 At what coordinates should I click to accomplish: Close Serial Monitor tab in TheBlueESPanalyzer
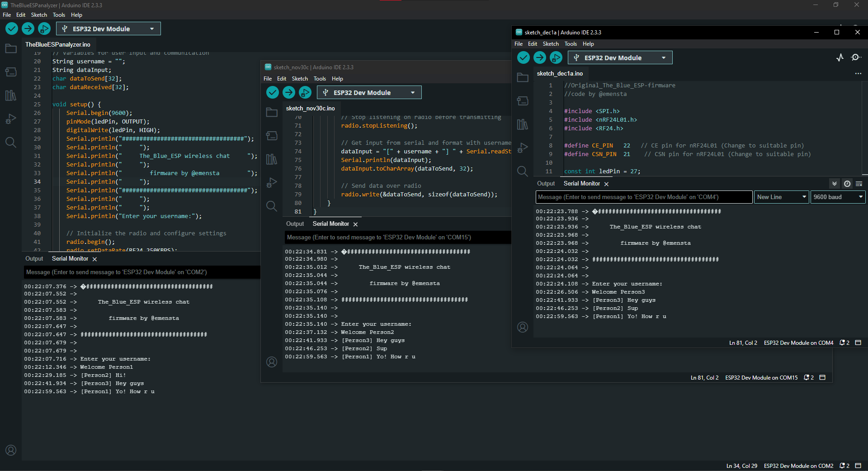pyautogui.click(x=94, y=259)
